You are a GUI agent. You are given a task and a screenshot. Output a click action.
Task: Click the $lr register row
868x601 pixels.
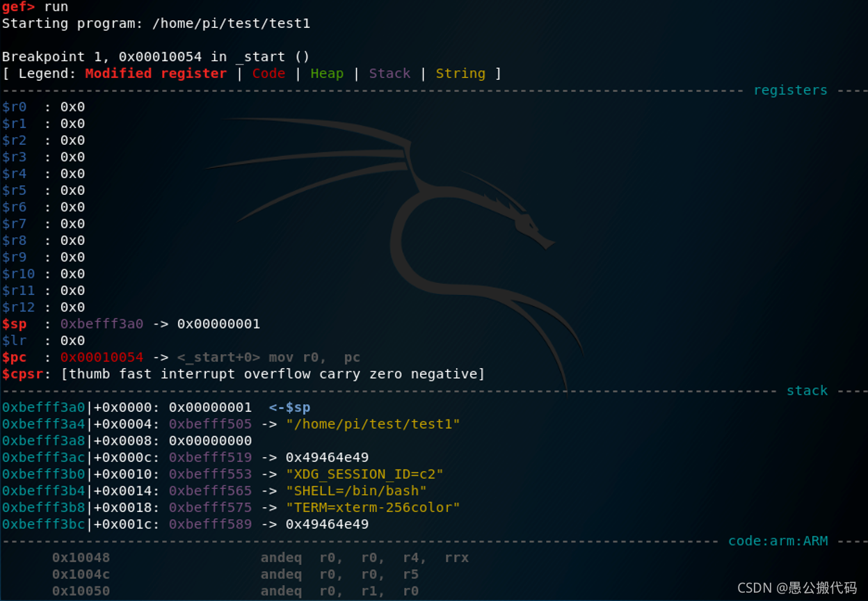[43, 341]
